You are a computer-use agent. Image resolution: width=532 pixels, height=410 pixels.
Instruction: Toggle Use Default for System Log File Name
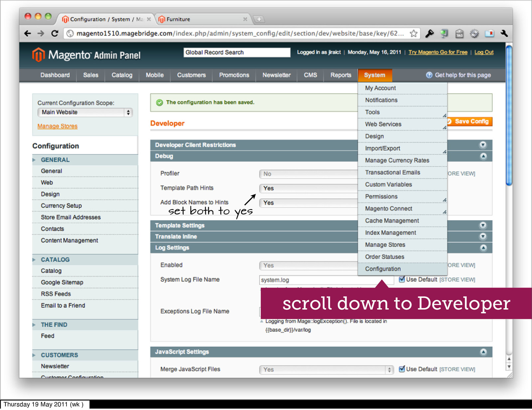(402, 279)
